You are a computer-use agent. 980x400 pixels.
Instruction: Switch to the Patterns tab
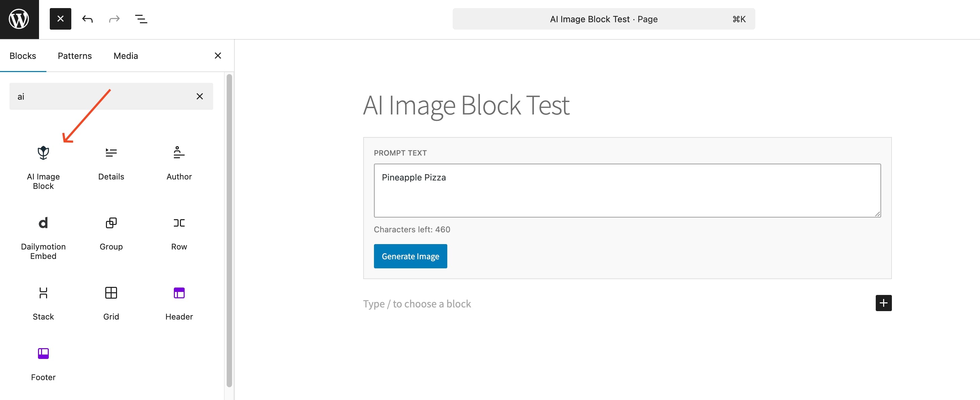point(75,56)
